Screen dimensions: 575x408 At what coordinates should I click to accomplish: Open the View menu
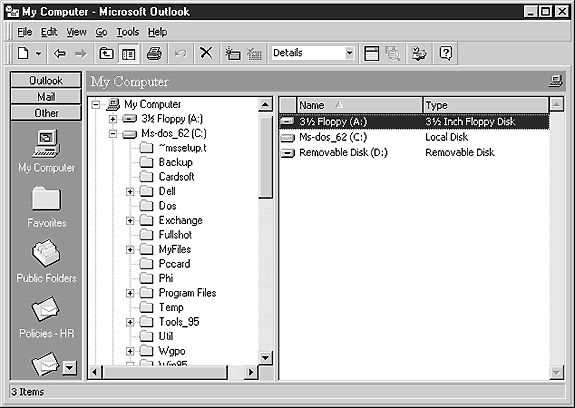coord(76,32)
